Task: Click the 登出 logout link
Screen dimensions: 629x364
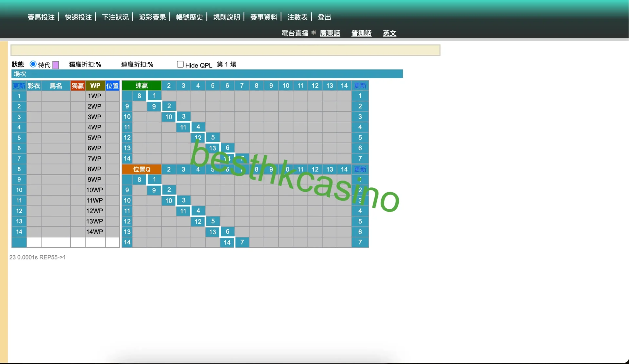Action: pyautogui.click(x=324, y=17)
